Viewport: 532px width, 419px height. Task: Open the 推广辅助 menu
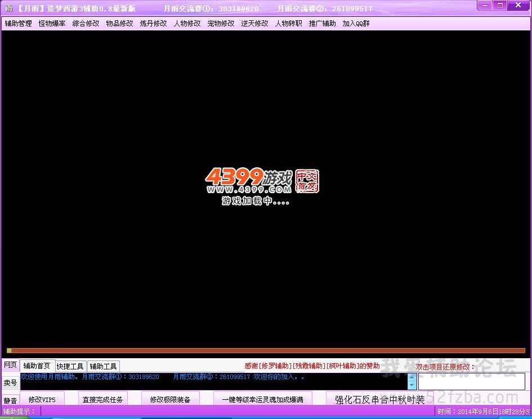[323, 24]
